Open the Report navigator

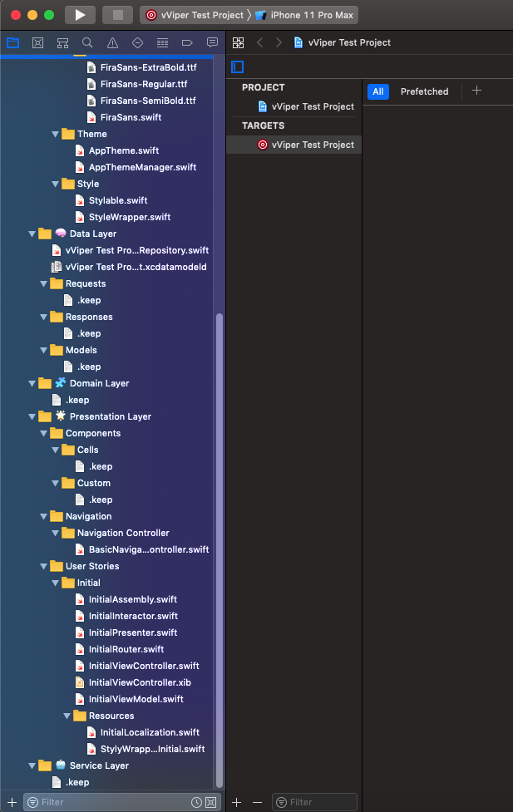click(x=212, y=42)
